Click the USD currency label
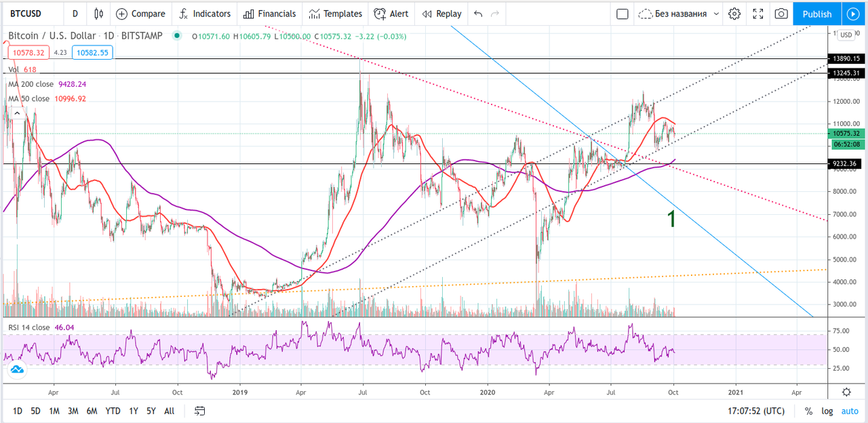 point(846,35)
